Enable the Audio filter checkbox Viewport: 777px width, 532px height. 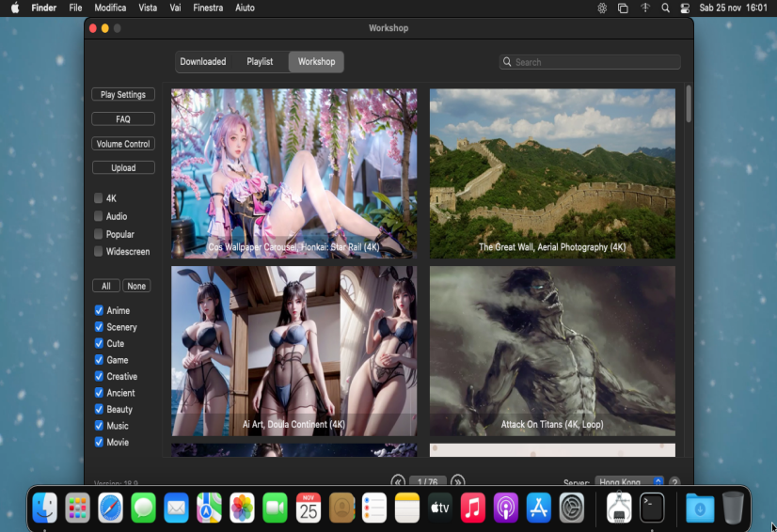(98, 216)
